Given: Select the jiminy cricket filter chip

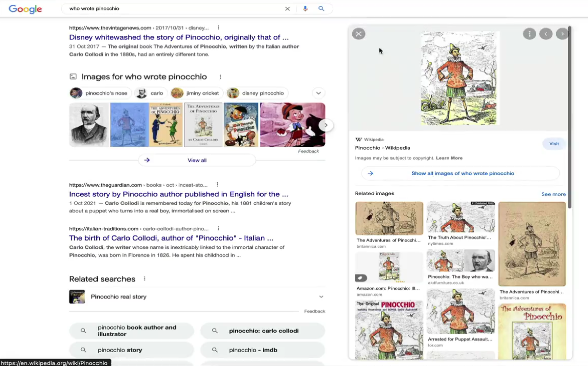Looking at the screenshot, I should 197,93.
